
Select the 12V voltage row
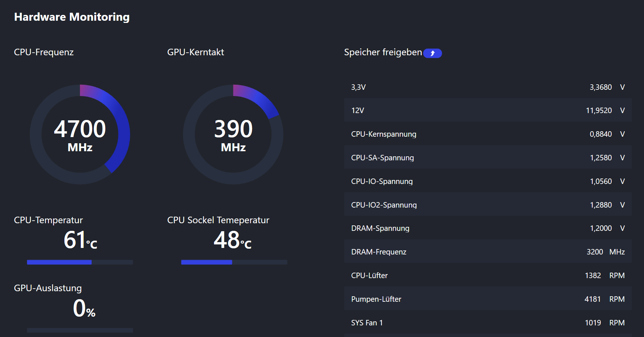pos(488,111)
